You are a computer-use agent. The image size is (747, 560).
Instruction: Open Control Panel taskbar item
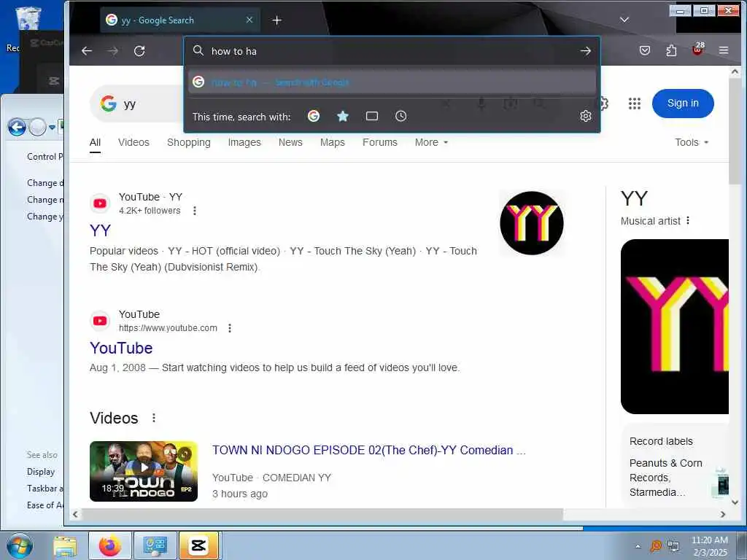pyautogui.click(x=155, y=545)
